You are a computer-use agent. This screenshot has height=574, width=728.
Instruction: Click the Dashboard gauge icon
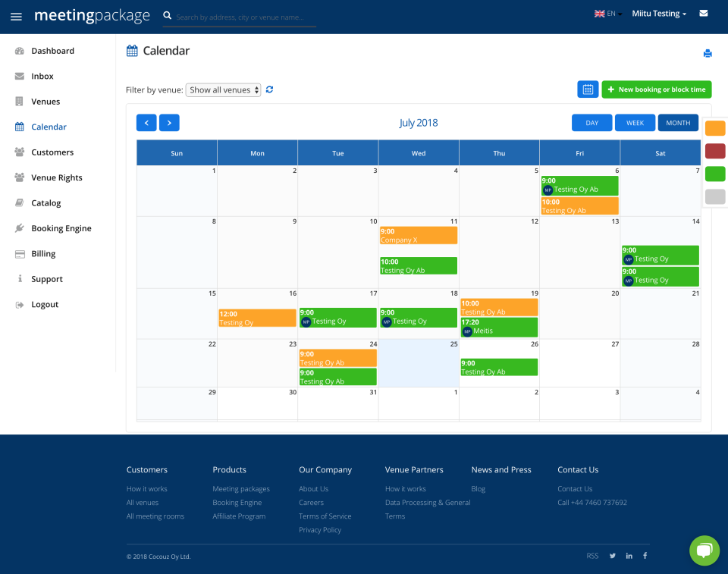20,51
